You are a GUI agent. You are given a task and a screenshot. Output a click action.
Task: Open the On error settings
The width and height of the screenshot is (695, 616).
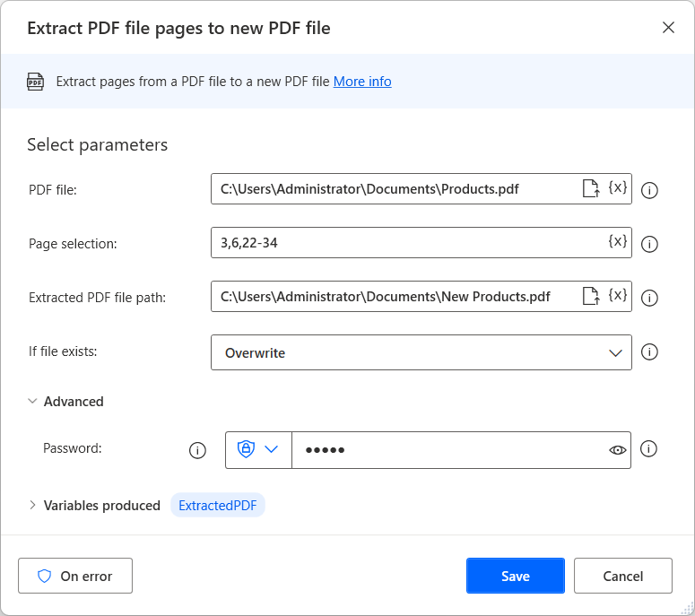[75, 576]
